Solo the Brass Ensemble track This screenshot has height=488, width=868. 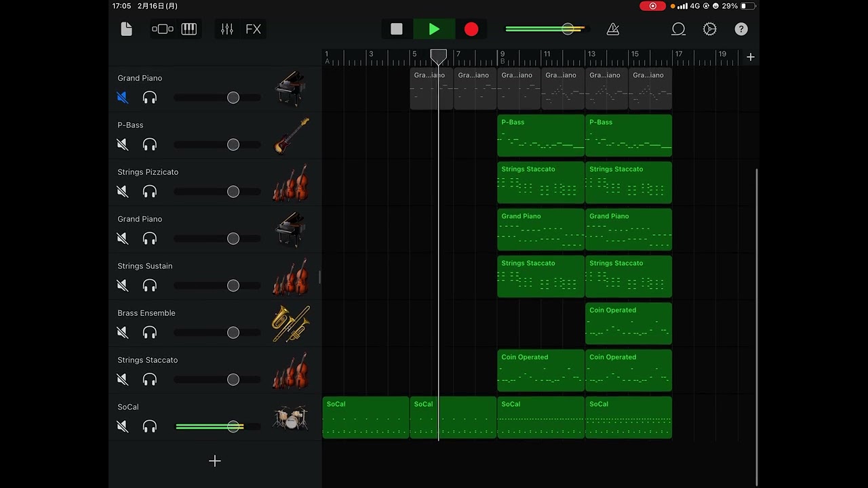[150, 333]
